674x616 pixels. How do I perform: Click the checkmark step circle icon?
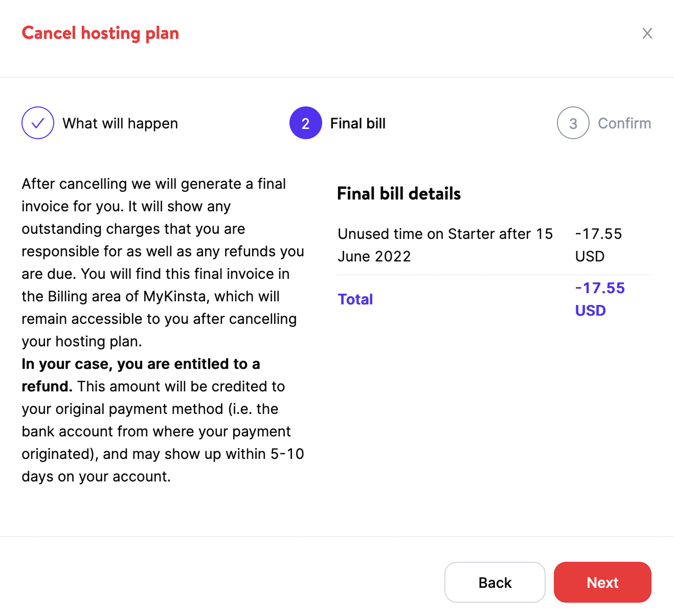[x=38, y=123]
